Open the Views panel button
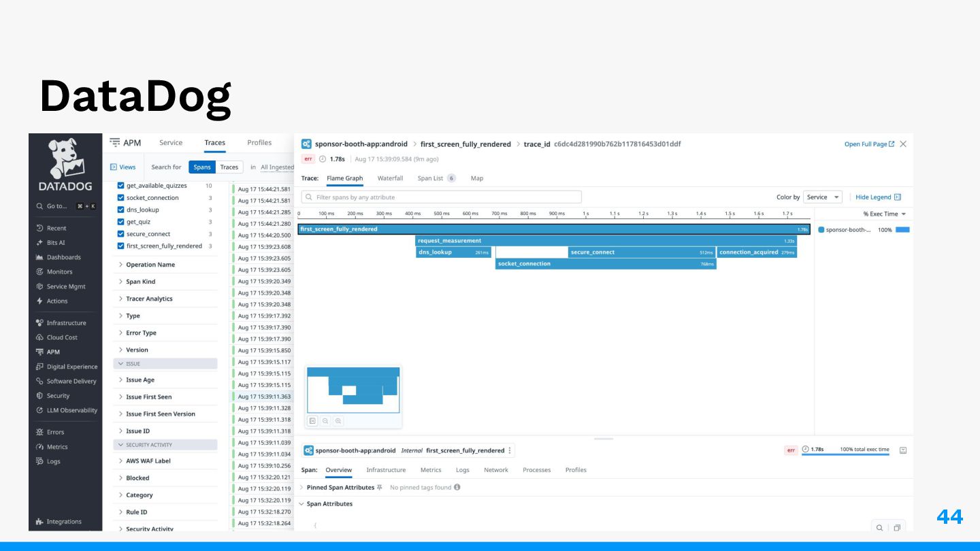The image size is (980, 551). [x=123, y=167]
